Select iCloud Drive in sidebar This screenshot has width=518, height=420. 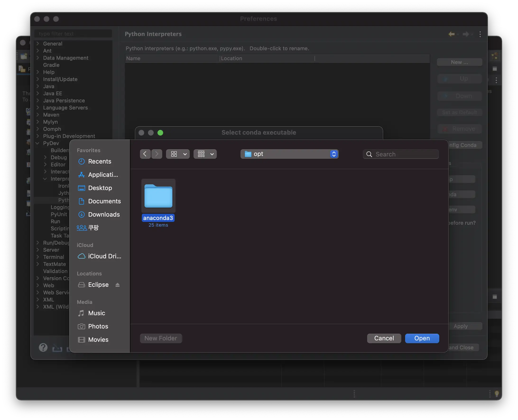(104, 256)
